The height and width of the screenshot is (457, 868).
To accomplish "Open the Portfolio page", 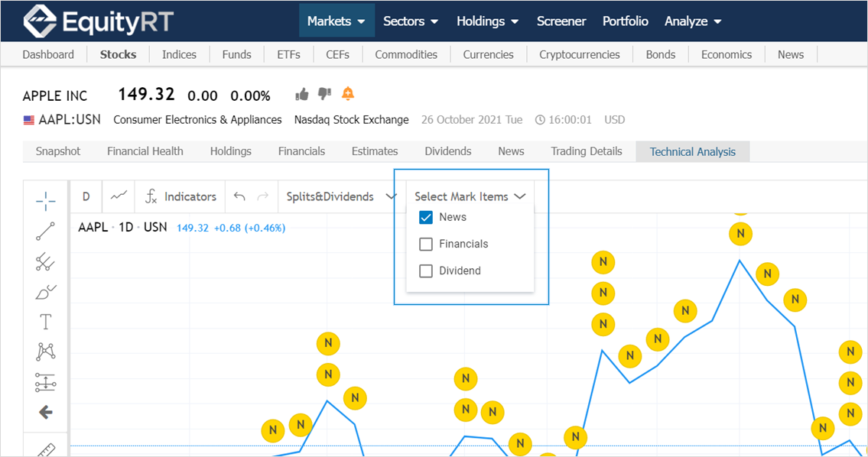I will [626, 21].
